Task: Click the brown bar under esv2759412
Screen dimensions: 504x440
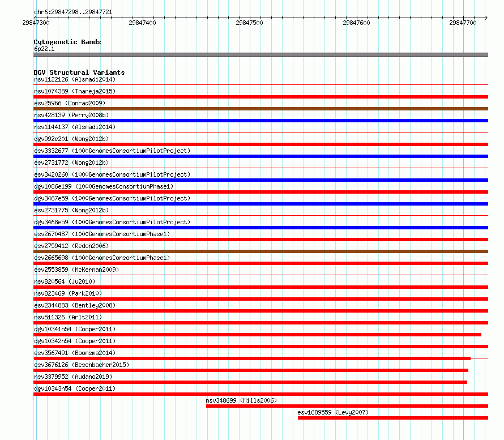Action: pos(260,251)
